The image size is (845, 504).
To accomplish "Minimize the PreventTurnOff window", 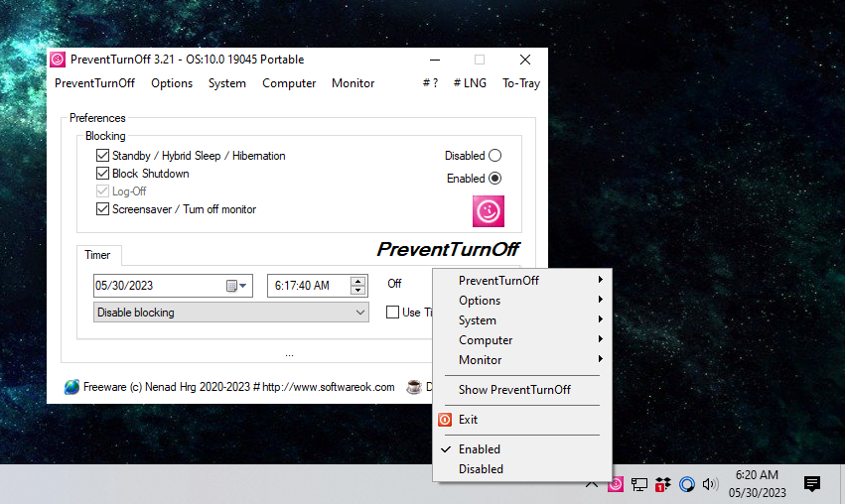I will (435, 60).
